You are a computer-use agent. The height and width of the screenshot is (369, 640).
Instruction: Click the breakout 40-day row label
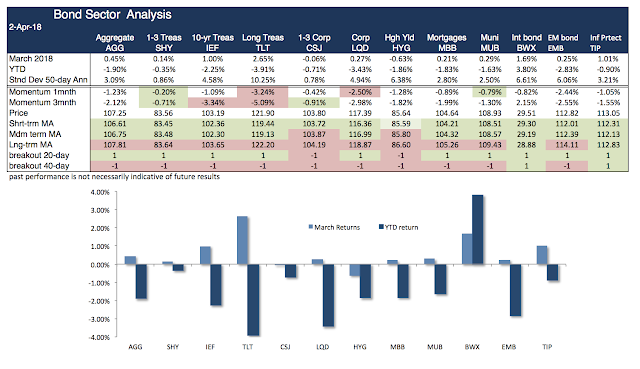pyautogui.click(x=39, y=166)
